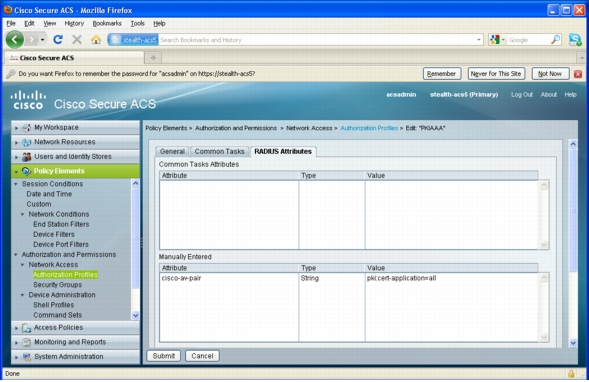Click the Submit button
The width and height of the screenshot is (589, 382).
[163, 356]
